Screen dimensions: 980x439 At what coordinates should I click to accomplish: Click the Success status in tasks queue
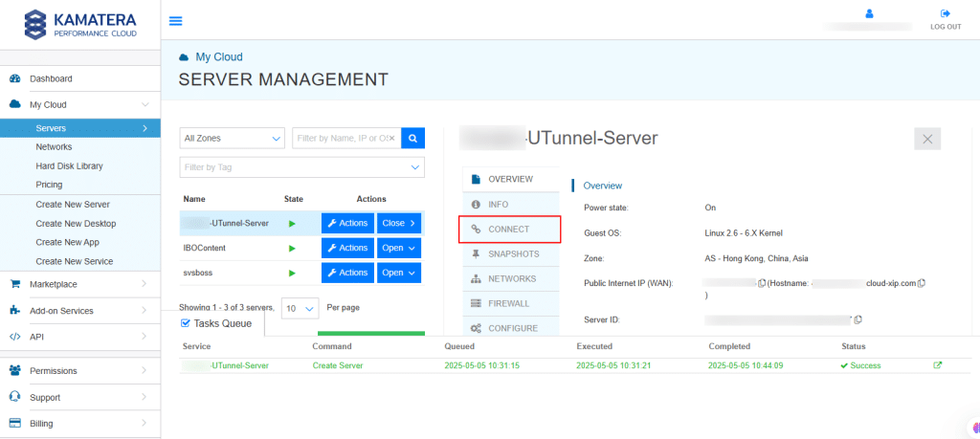point(860,365)
